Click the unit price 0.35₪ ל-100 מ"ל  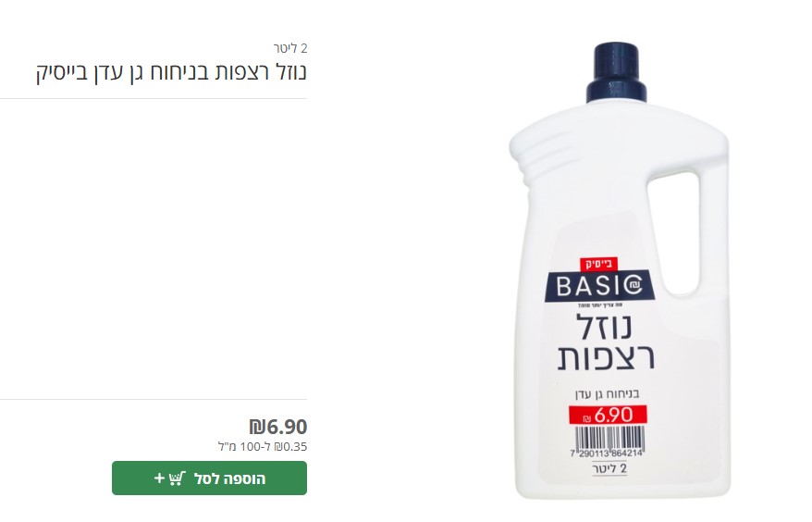pos(263,446)
